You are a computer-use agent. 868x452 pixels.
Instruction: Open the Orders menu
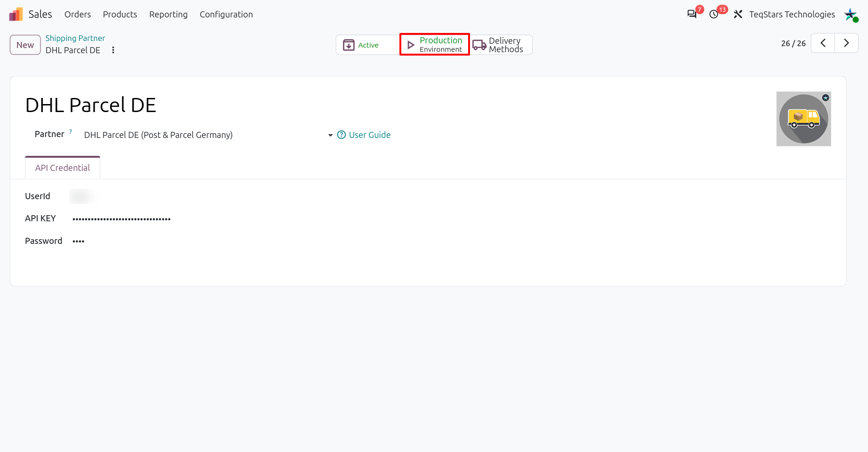tap(78, 15)
